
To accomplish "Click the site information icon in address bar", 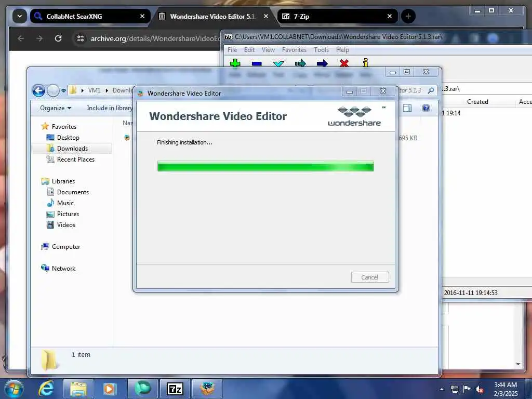I will pyautogui.click(x=81, y=38).
